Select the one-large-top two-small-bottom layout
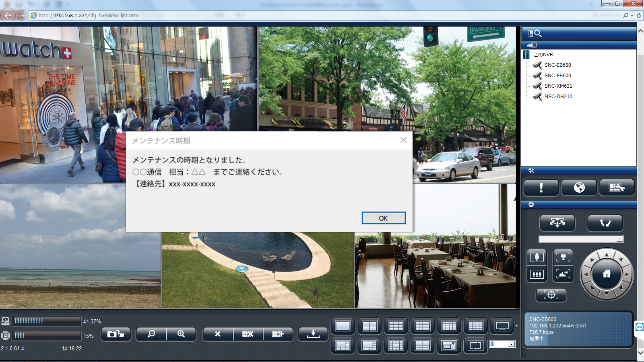 click(x=343, y=346)
